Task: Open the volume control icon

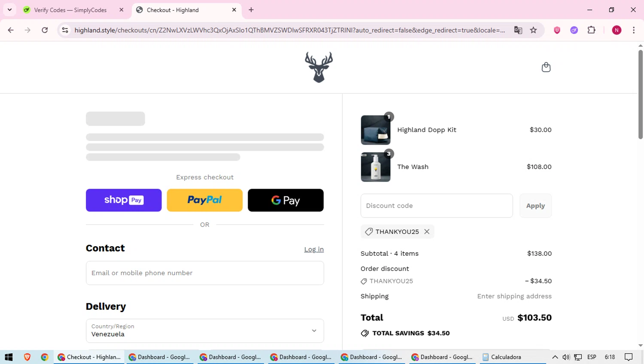Action: point(566,357)
